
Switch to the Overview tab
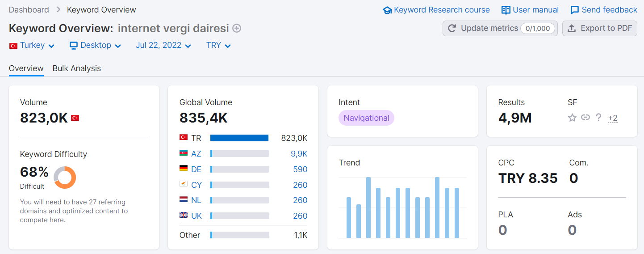pos(26,68)
